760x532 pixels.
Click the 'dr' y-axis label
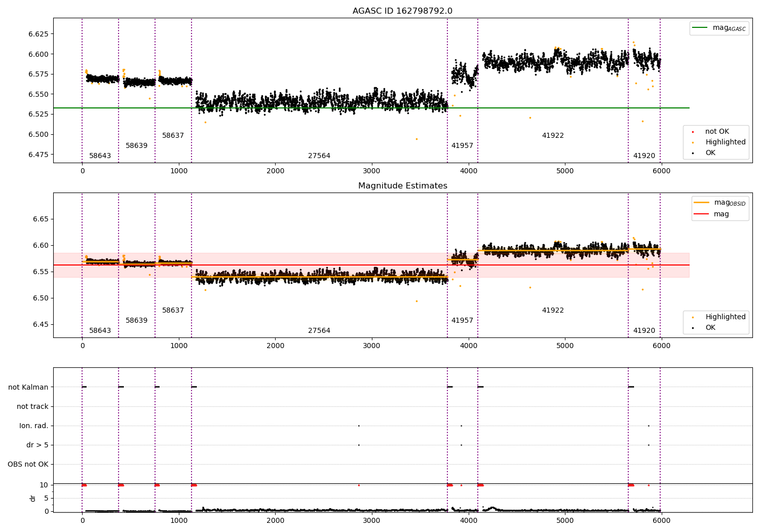[x=33, y=499]
